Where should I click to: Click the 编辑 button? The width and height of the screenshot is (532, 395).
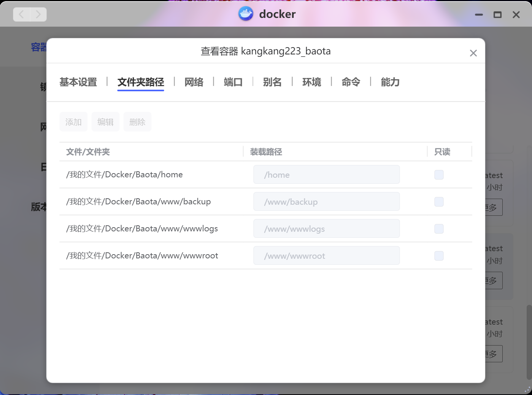(x=105, y=122)
